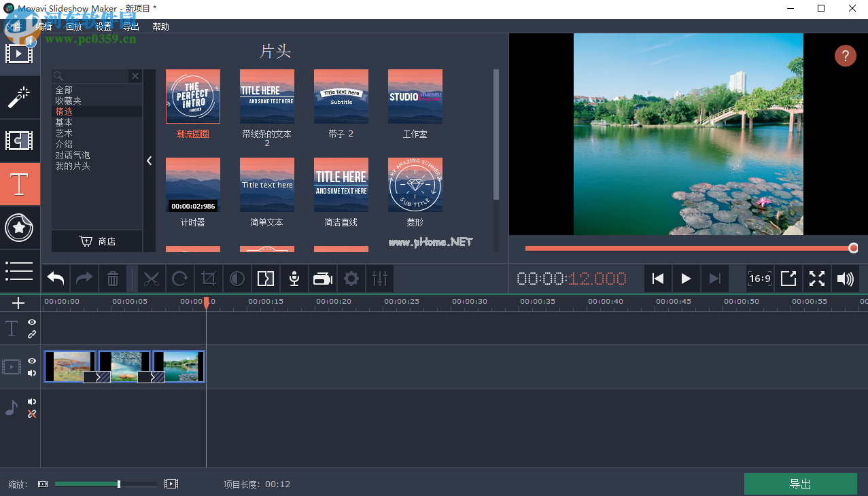The height and width of the screenshot is (496, 868).
Task: Open clip properties with the sliders icon
Action: [x=379, y=278]
